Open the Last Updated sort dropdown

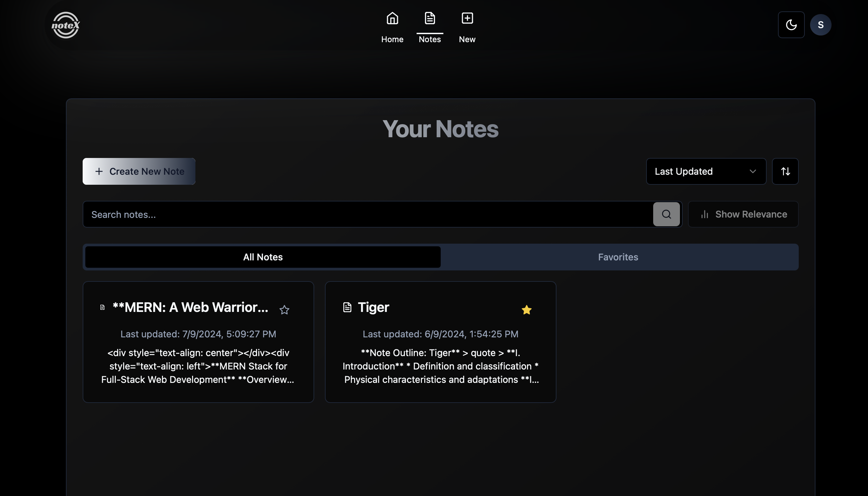[705, 171]
